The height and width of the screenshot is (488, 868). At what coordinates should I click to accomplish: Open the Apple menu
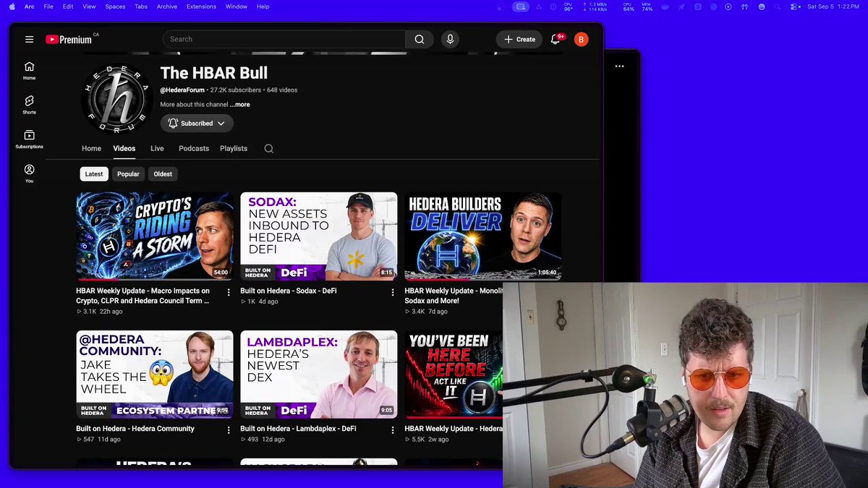[x=12, y=7]
